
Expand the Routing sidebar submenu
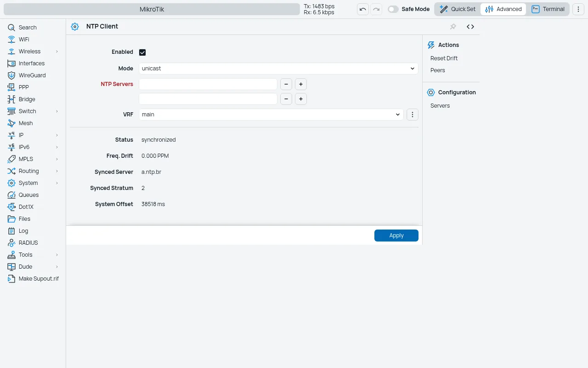[57, 171]
